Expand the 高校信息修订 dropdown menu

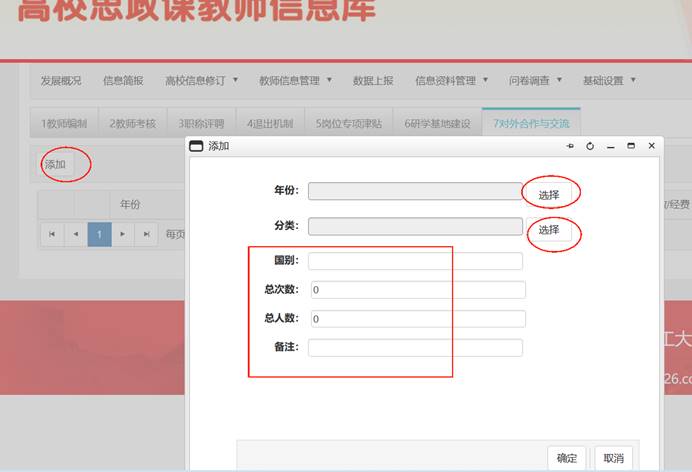(201, 81)
